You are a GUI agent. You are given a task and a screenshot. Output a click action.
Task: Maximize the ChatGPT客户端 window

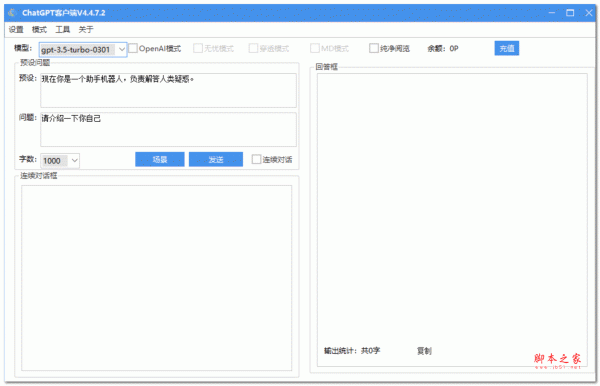(570, 13)
